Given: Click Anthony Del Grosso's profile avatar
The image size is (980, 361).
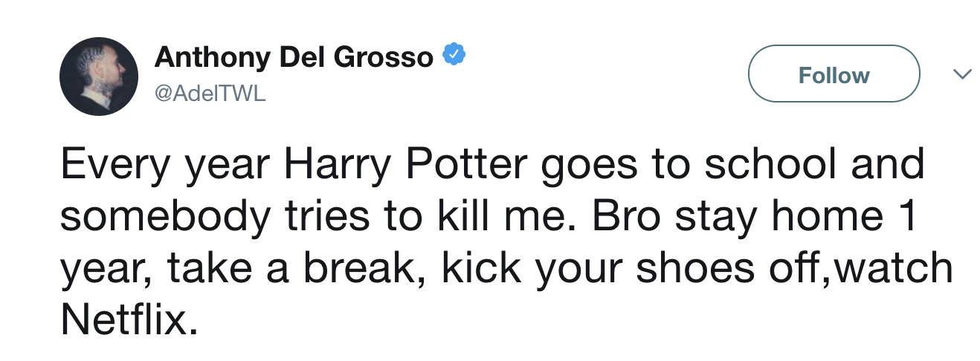Looking at the screenshot, I should click(98, 77).
